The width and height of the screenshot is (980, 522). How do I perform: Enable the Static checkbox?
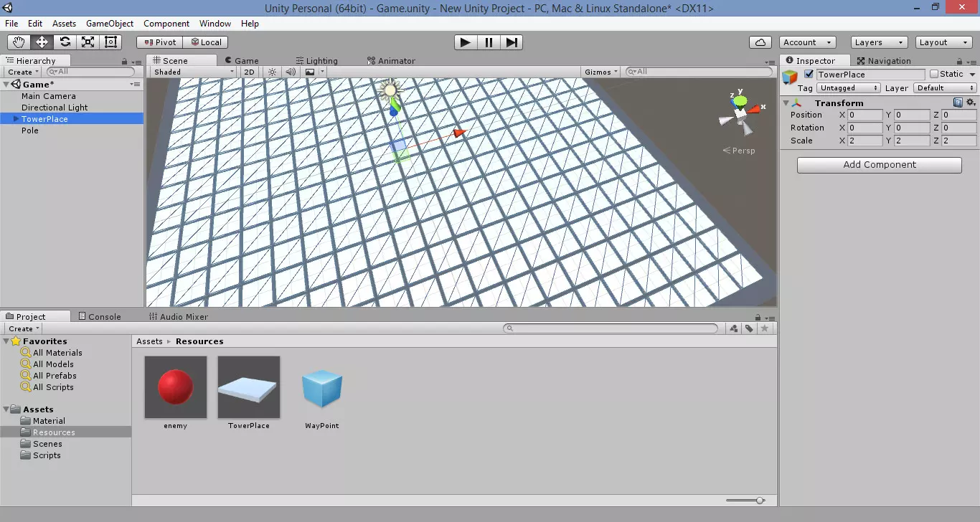(x=933, y=74)
